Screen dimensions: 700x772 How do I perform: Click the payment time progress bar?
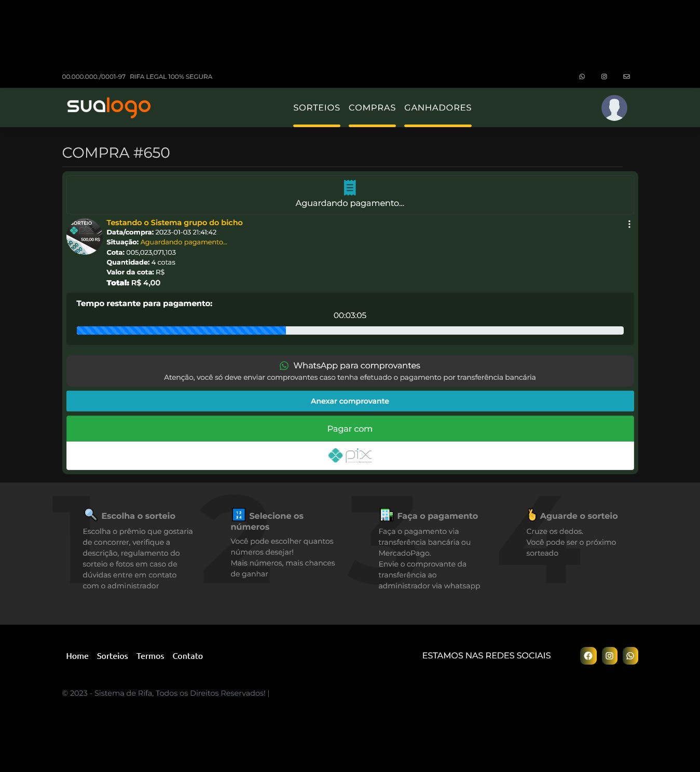click(350, 330)
